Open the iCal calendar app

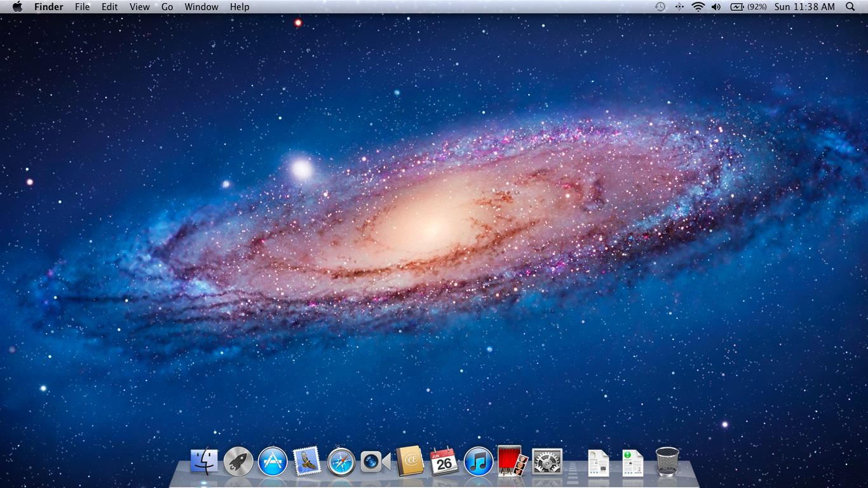coord(444,461)
